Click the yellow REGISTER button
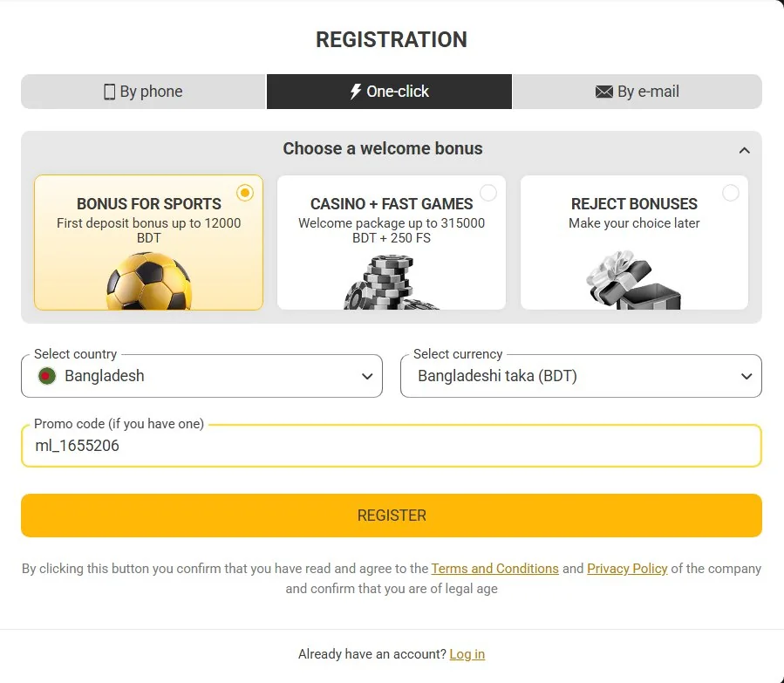Viewport: 784px width, 683px height. pos(392,516)
